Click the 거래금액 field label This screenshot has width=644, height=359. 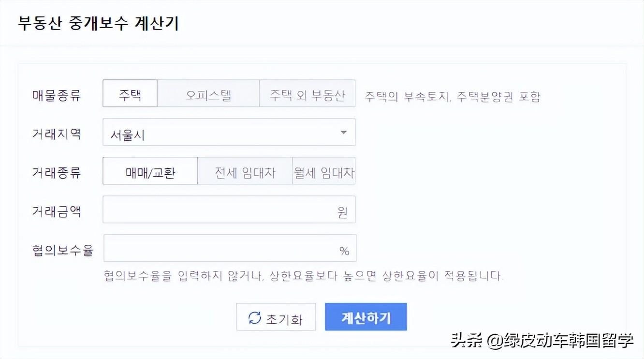click(x=56, y=210)
